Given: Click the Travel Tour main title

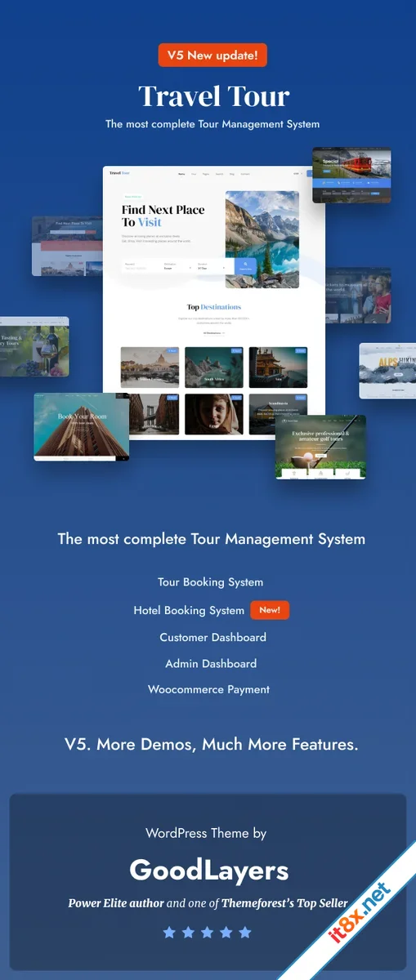Looking at the screenshot, I should (x=213, y=96).
